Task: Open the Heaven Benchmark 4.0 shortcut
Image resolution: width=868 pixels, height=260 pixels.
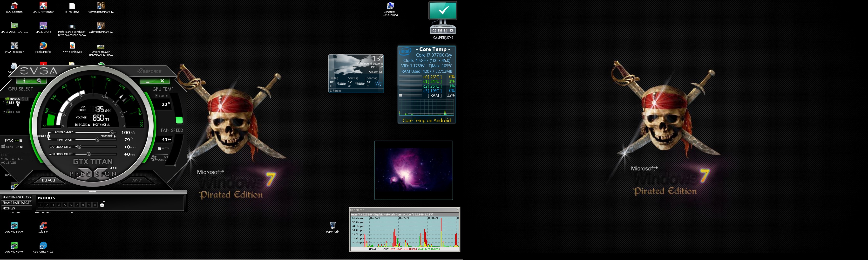Action: [x=101, y=8]
